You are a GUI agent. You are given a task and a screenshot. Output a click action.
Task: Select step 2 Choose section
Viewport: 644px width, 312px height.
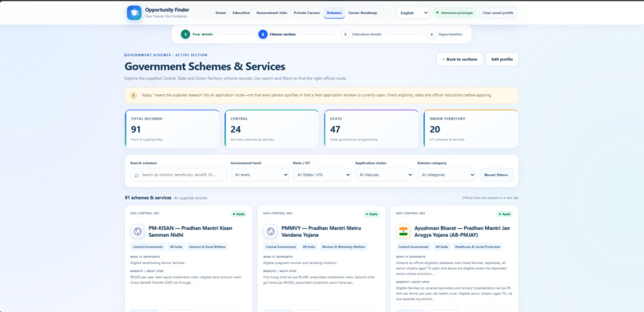276,34
